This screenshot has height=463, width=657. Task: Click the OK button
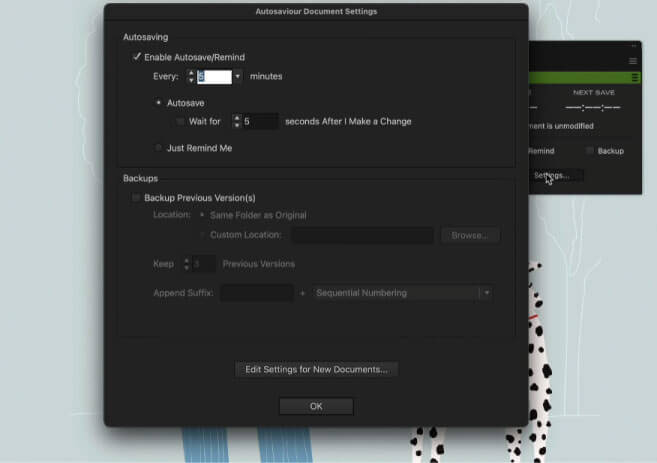[316, 406]
